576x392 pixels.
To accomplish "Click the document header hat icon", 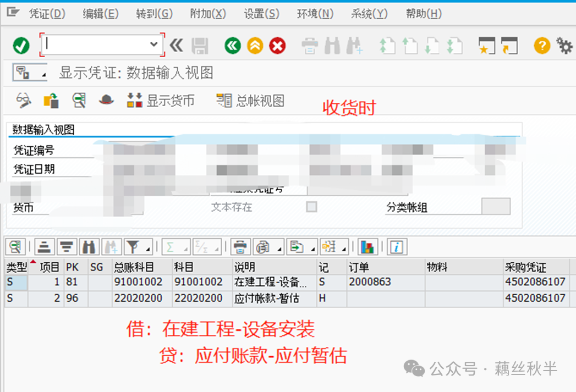I will (x=106, y=100).
